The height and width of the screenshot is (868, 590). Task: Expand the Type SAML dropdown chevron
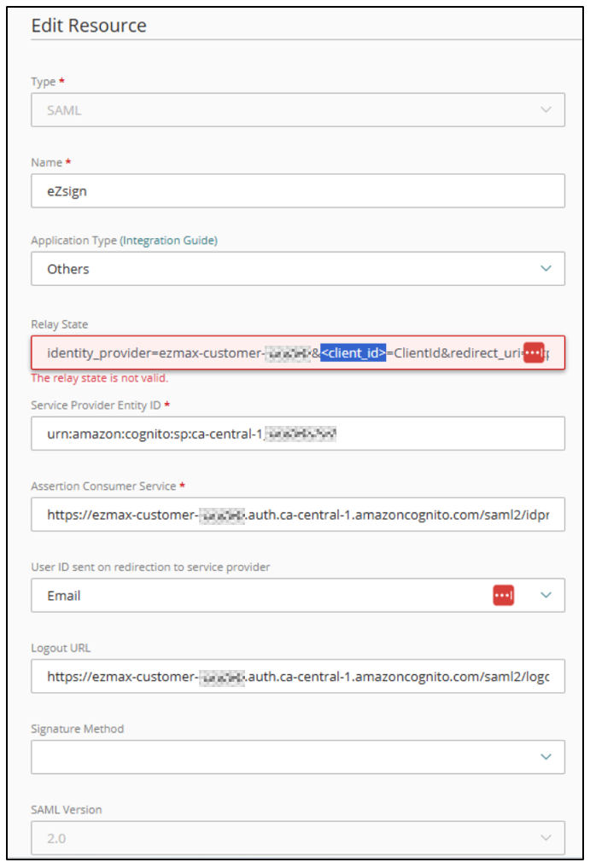pyautogui.click(x=546, y=109)
